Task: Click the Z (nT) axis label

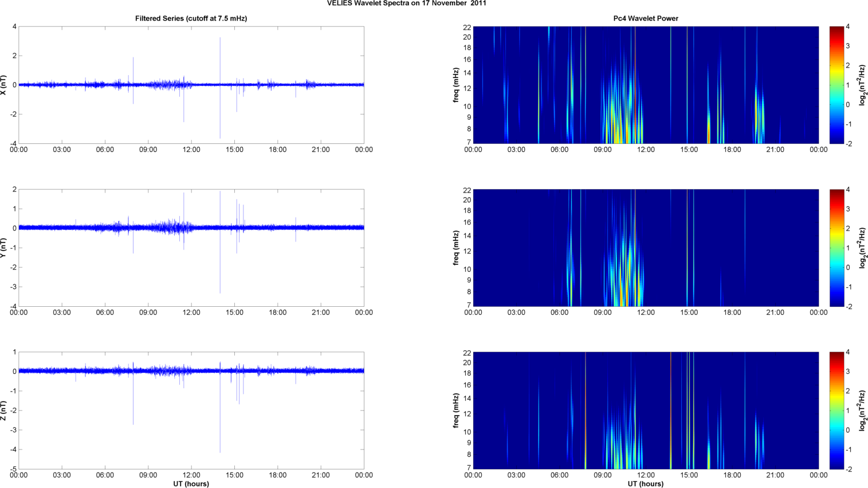Action: tap(5, 411)
